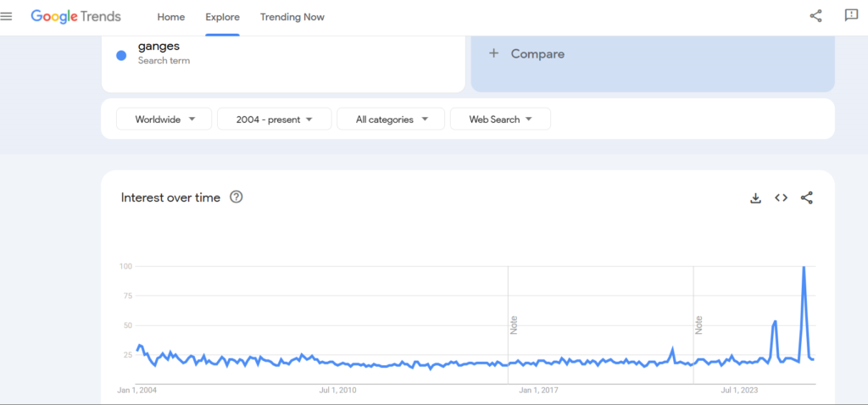
Task: Switch to the Trending Now tab
Action: tap(292, 17)
